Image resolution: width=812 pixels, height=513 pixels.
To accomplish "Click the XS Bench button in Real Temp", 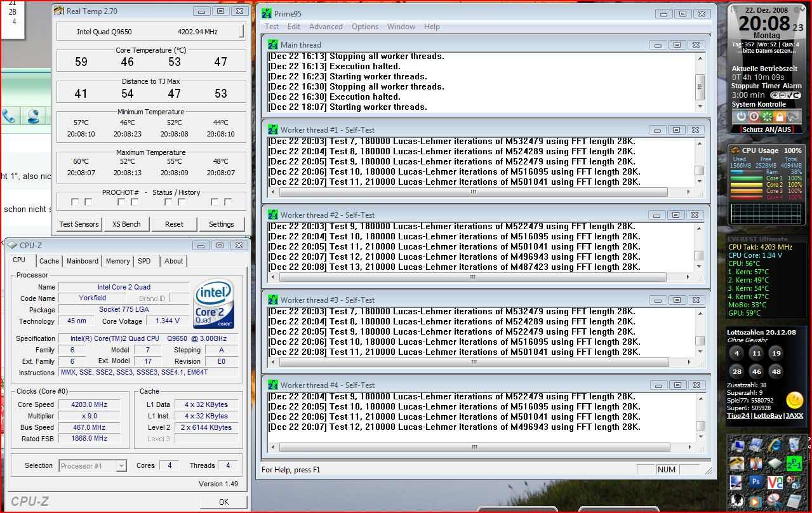I will pos(126,224).
